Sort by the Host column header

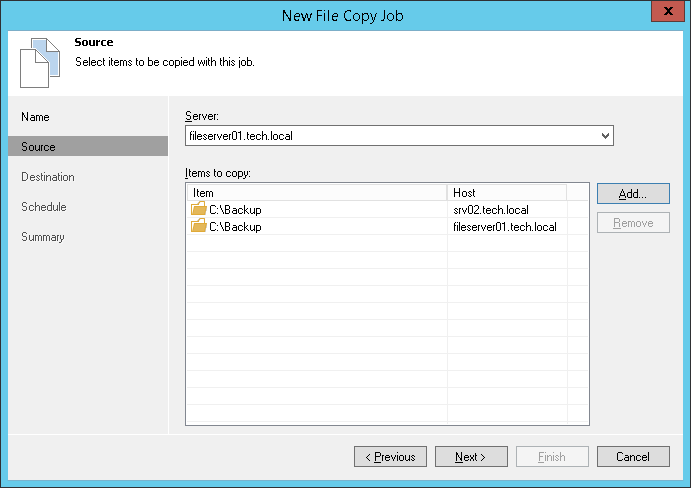click(506, 192)
